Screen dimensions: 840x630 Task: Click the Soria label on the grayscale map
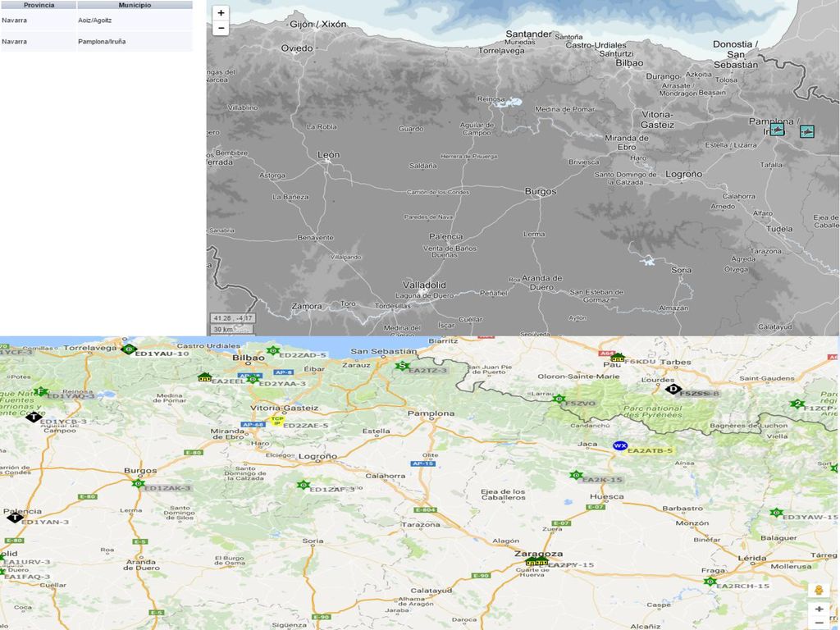pos(682,270)
